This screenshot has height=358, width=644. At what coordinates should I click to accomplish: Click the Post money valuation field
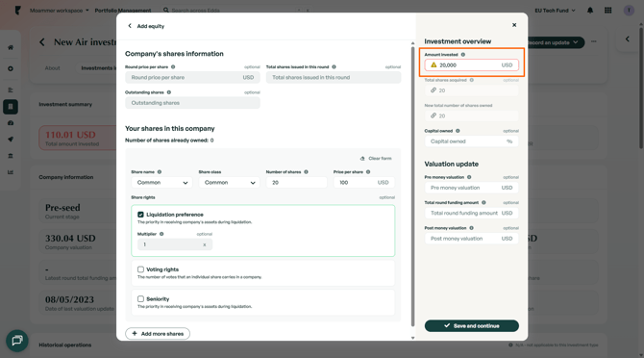(x=472, y=239)
